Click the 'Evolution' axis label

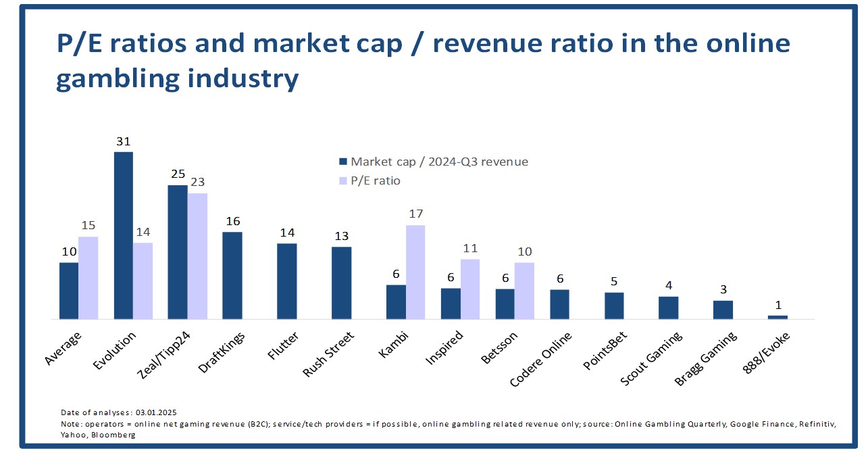coord(116,349)
